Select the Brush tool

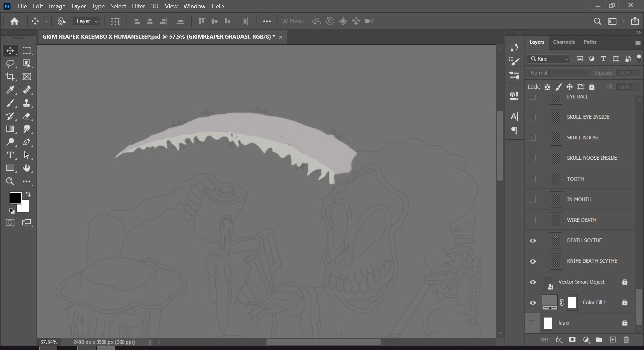coord(10,103)
